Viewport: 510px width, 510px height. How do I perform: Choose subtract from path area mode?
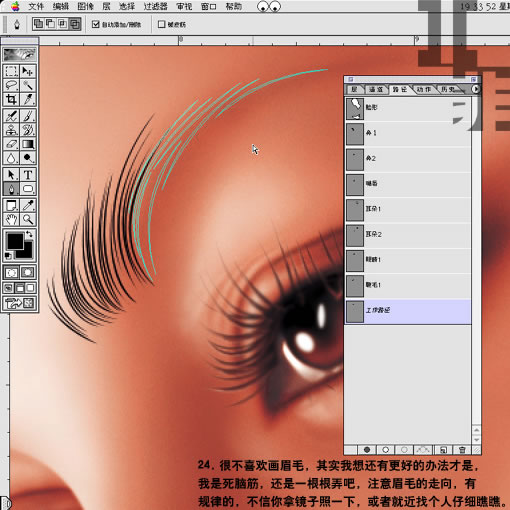(x=51, y=24)
